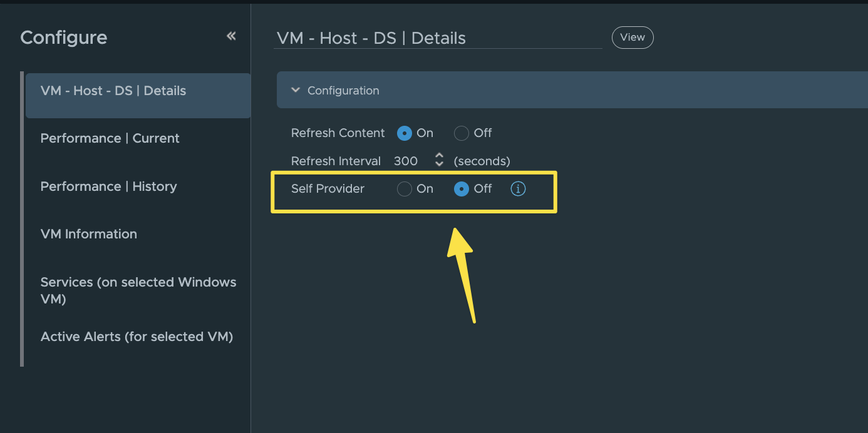
Task: Decrease the Refresh Interval with down arrow
Action: pos(440,165)
